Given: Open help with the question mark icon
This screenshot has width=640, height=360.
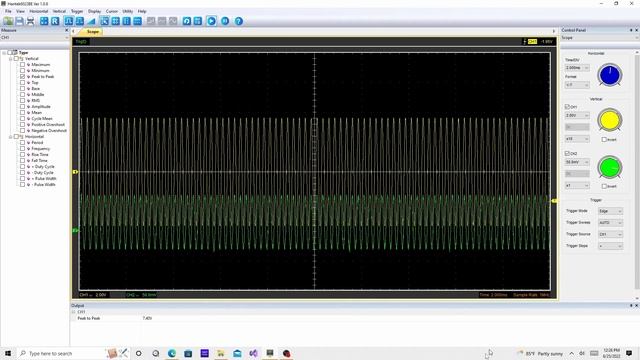Looking at the screenshot, I should point(239,21).
